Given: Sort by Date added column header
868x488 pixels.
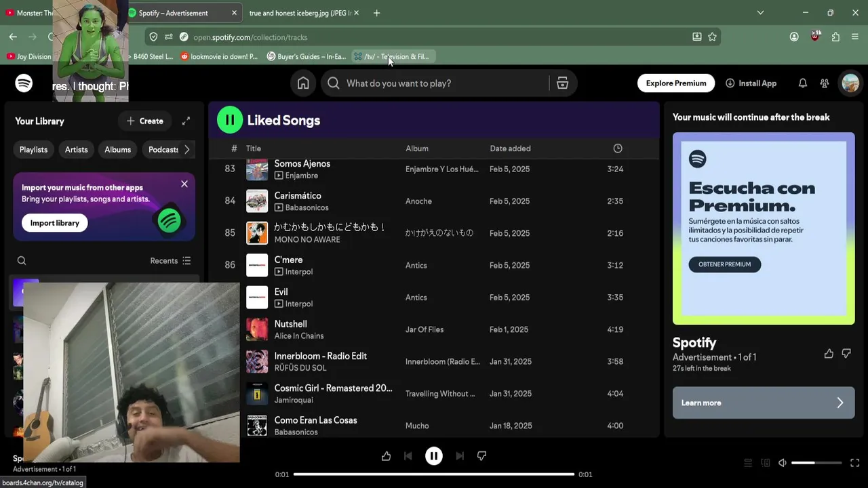Looking at the screenshot, I should click(510, 148).
